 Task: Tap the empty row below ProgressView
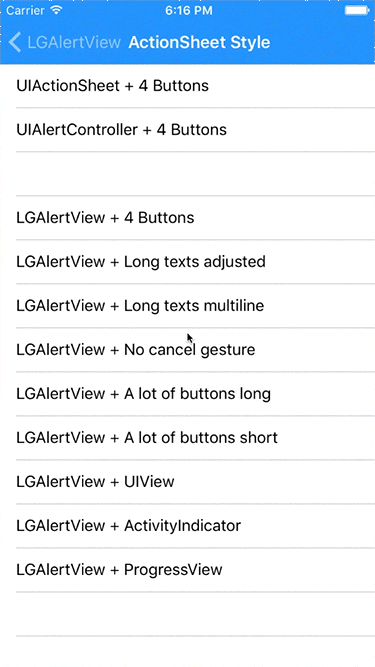pos(188,614)
